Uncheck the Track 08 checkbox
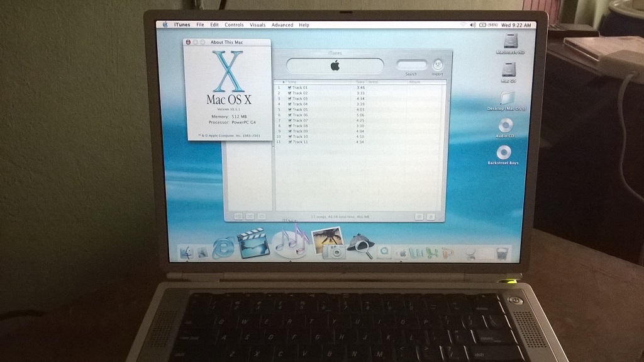Viewport: 644px width, 362px height. (289, 126)
